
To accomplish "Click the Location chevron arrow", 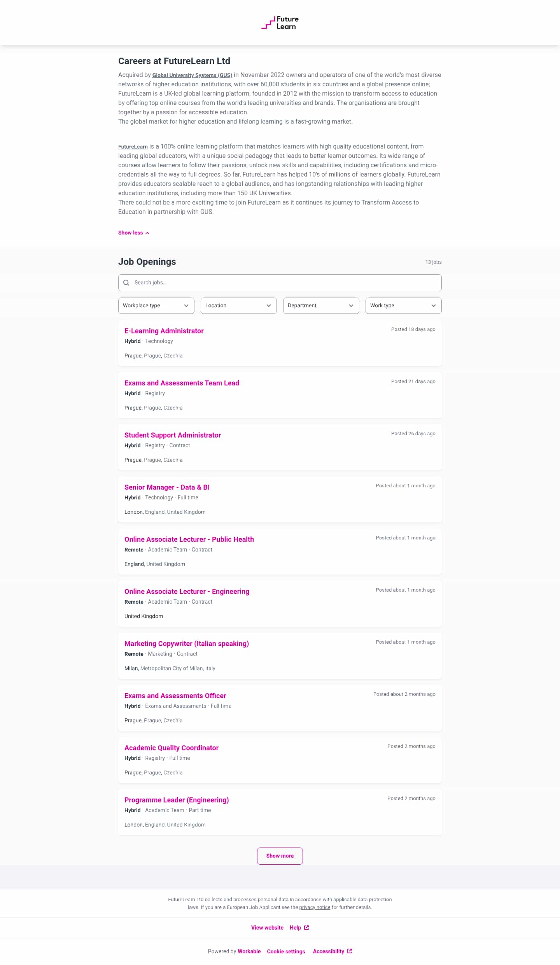I will pos(269,306).
